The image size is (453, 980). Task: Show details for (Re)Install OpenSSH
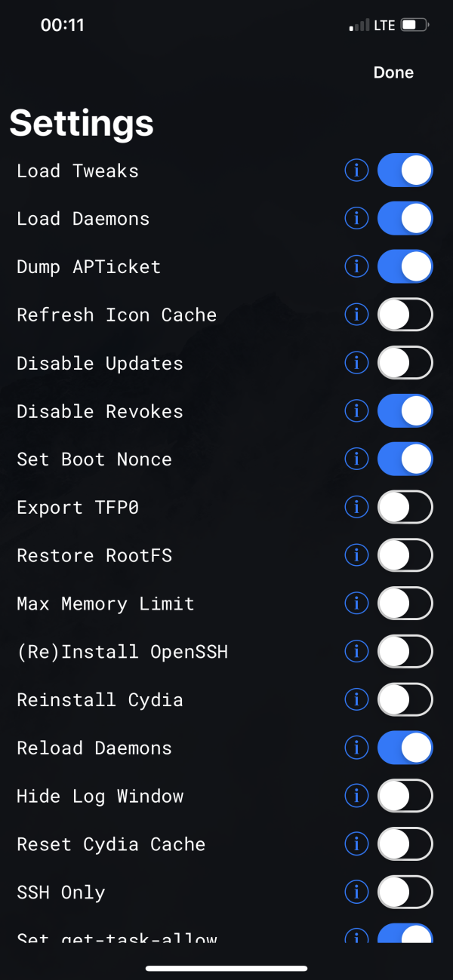tap(356, 651)
